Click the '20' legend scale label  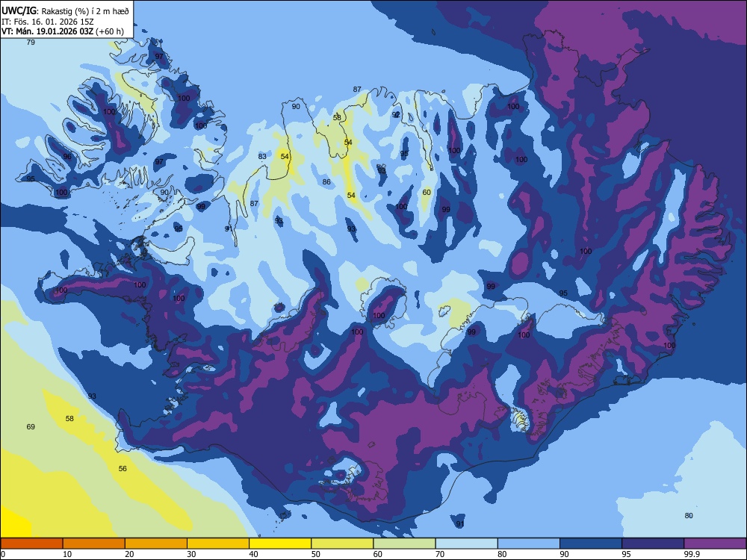[129, 554]
